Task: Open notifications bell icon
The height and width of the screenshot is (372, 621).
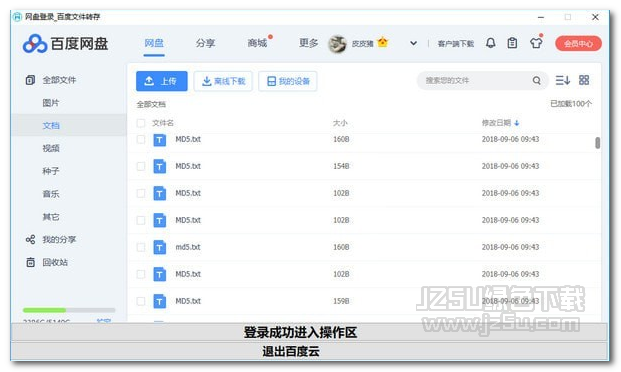Action: coord(490,43)
